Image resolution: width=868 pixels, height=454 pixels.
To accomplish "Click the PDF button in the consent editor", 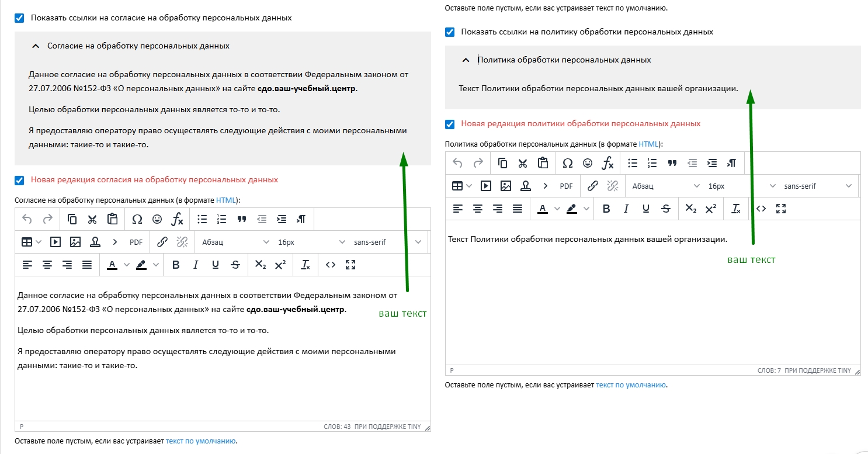I will point(136,242).
